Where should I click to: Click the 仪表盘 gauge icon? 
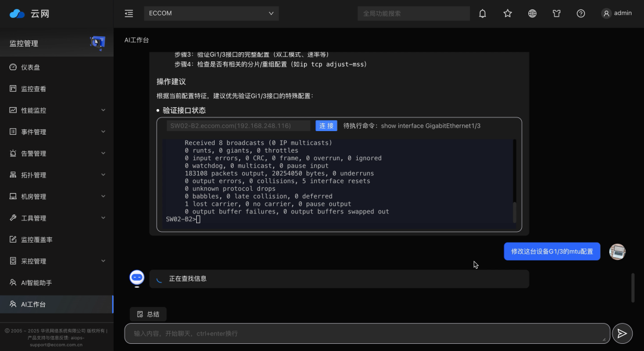(13, 67)
